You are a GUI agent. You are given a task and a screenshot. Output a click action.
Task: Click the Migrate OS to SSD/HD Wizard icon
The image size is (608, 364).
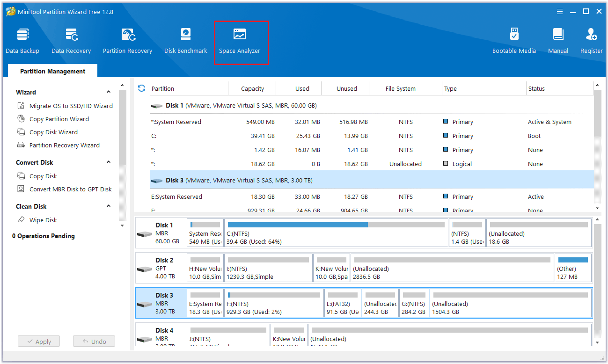click(21, 106)
